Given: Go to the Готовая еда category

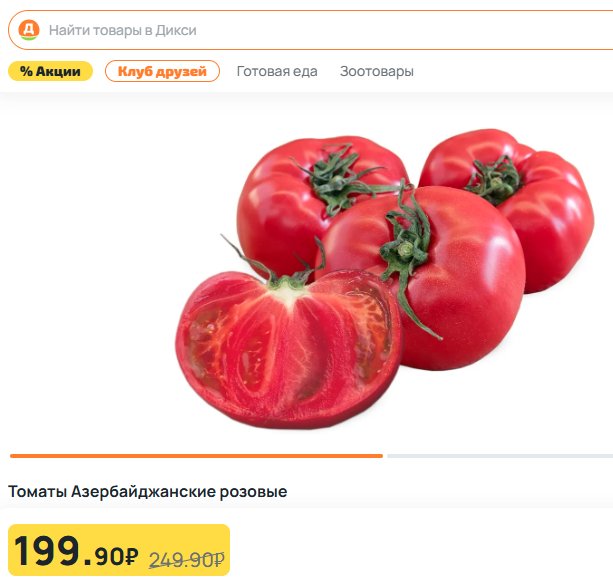Looking at the screenshot, I should point(277,71).
